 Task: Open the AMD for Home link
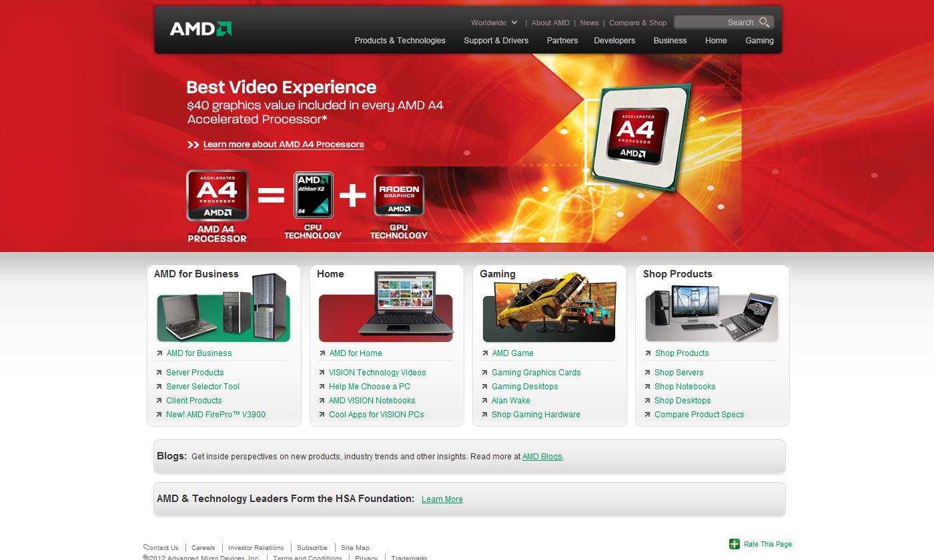356,353
